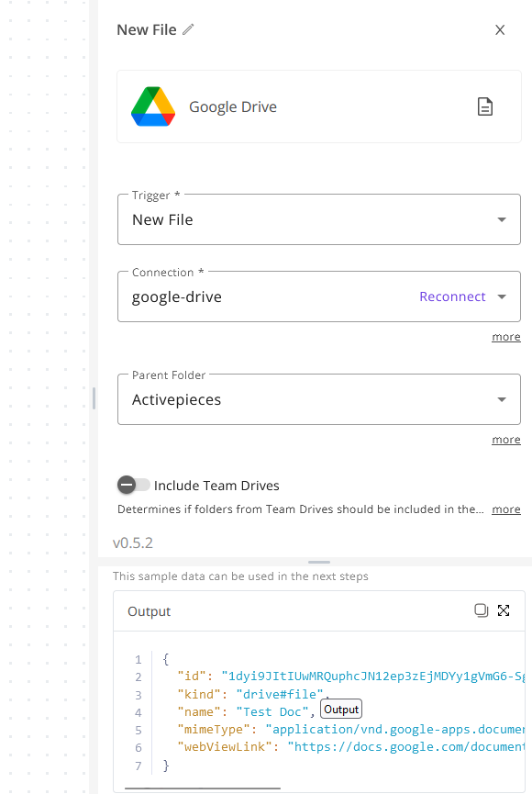Open the Parent Folder Activepieces dropdown
This screenshot has height=794, width=532.
click(x=319, y=399)
